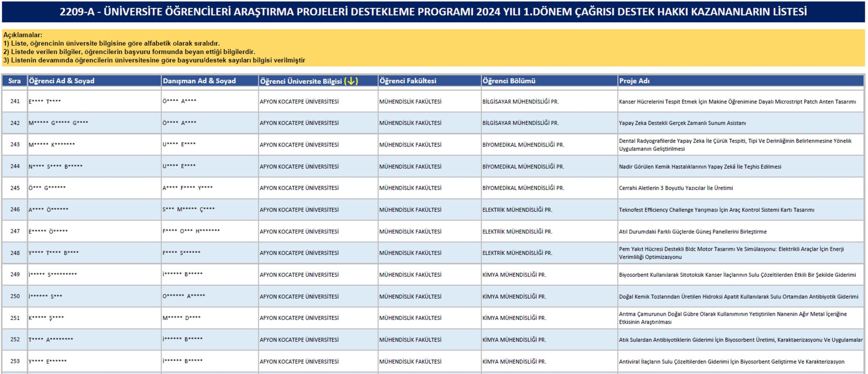
Task: Click project Yapay Zeka Destekli Gerçek Zamanlı Sunum Asistanı
Action: 683,123
